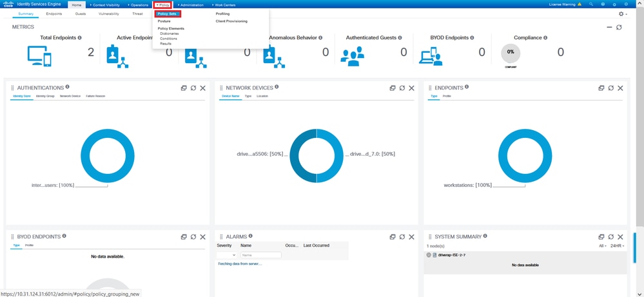Go to the Home tab

click(x=76, y=5)
